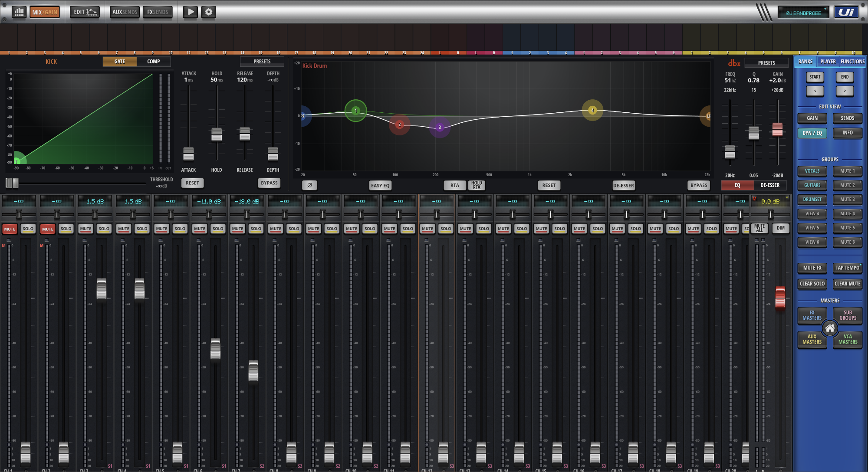The image size is (868, 472).
Task: Open the settings gear
Action: click(x=209, y=12)
